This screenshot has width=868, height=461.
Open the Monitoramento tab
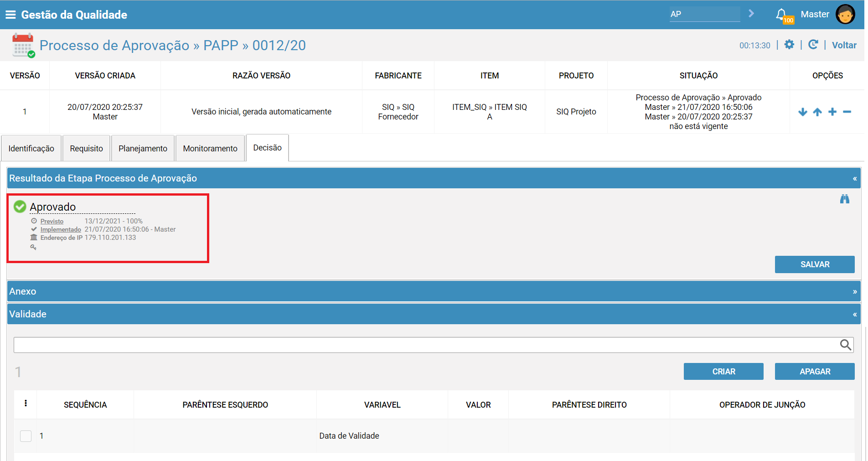click(210, 148)
